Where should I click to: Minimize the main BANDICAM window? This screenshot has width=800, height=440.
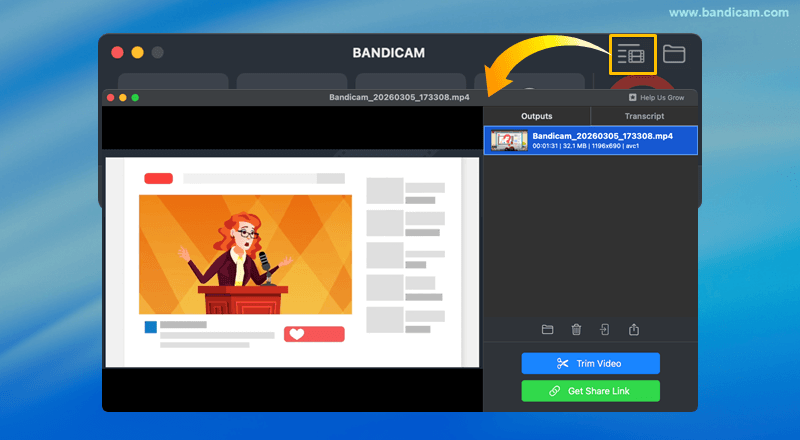coord(137,52)
